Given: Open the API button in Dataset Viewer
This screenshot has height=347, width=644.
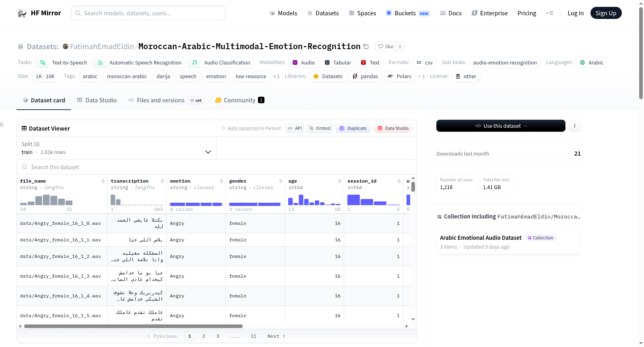Looking at the screenshot, I should click(x=295, y=128).
